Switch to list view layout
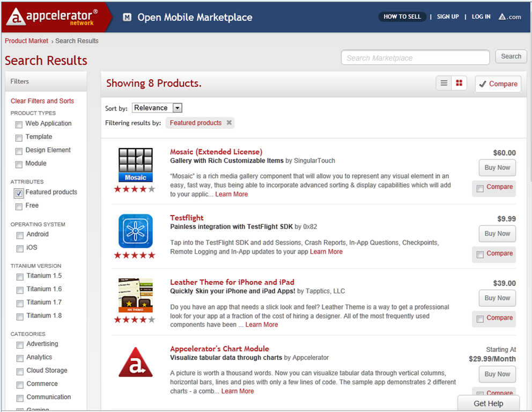The width and height of the screenshot is (532, 412). point(444,83)
